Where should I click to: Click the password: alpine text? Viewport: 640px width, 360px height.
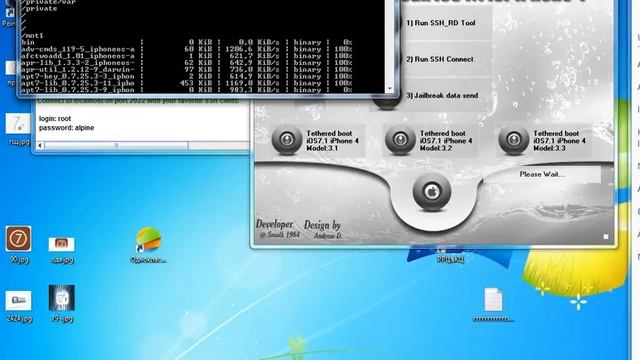click(67, 128)
